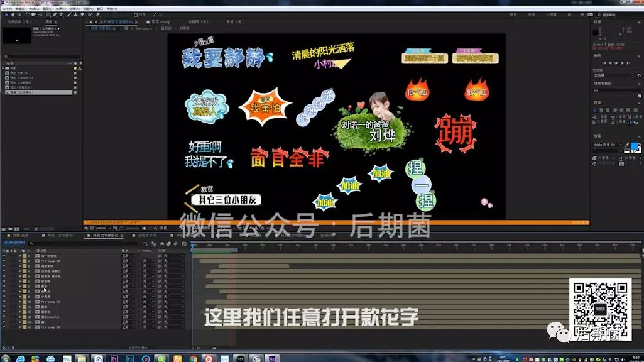The width and height of the screenshot is (644, 362).
Task: Click the viewer snapshot camera icon
Action: (x=144, y=228)
